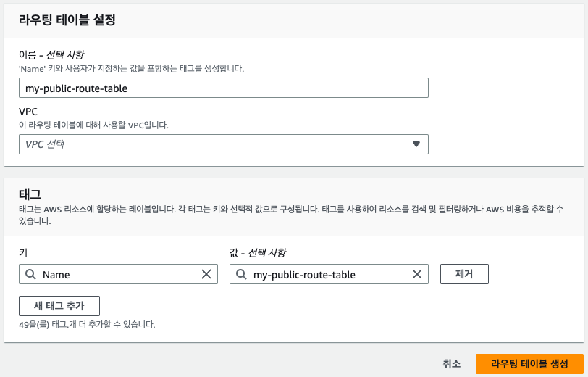Clear the tag value with X icon
Viewport: 588px width, 377px height.
coord(417,274)
